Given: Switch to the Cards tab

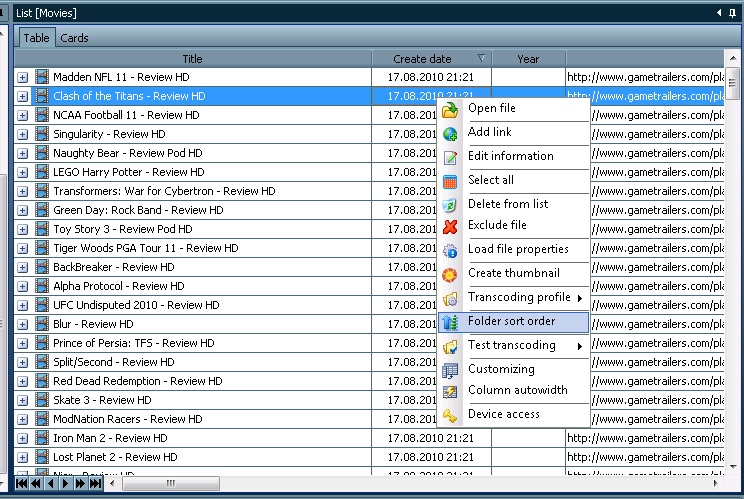Looking at the screenshot, I should pyautogui.click(x=74, y=38).
